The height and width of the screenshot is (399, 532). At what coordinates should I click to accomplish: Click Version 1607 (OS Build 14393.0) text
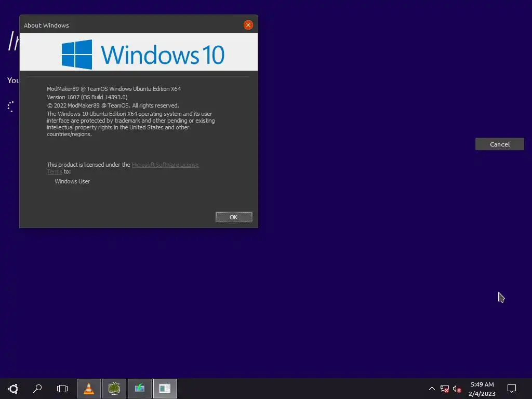pyautogui.click(x=87, y=97)
